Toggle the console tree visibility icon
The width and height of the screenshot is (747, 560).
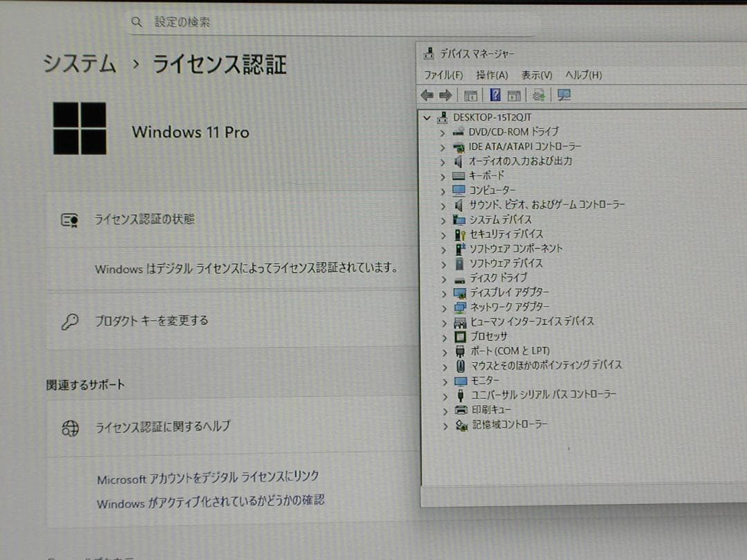pos(472,95)
